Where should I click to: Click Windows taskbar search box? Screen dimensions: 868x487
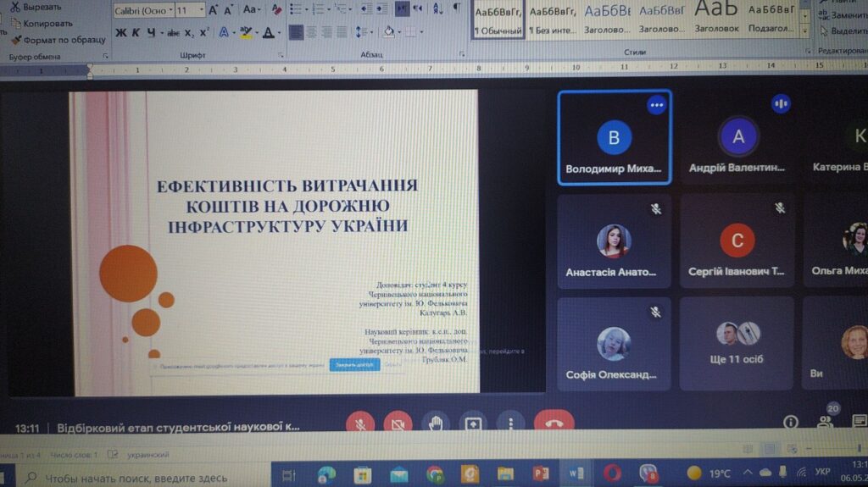(x=144, y=478)
